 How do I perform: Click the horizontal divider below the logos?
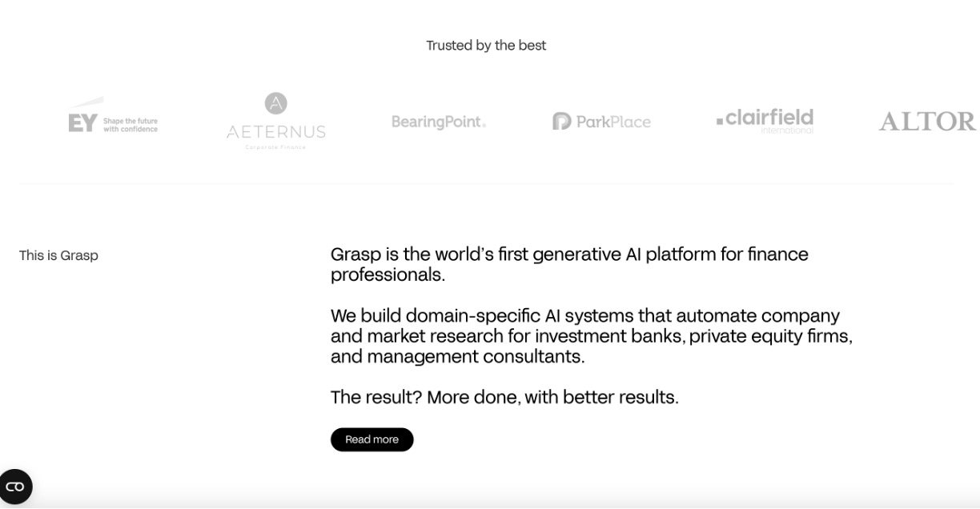pos(486,184)
